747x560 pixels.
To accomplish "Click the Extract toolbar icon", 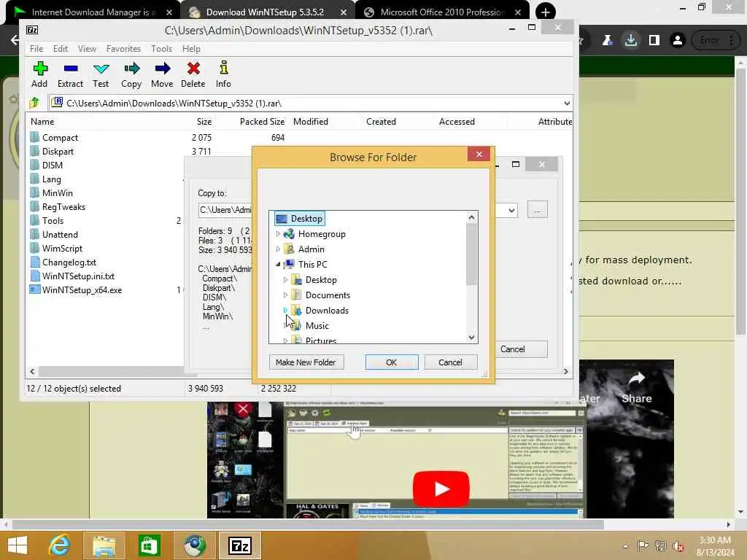I will tap(71, 74).
